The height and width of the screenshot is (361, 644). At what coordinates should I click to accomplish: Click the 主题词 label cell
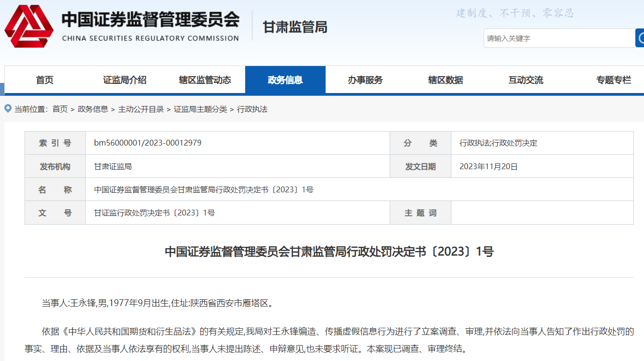coord(421,213)
